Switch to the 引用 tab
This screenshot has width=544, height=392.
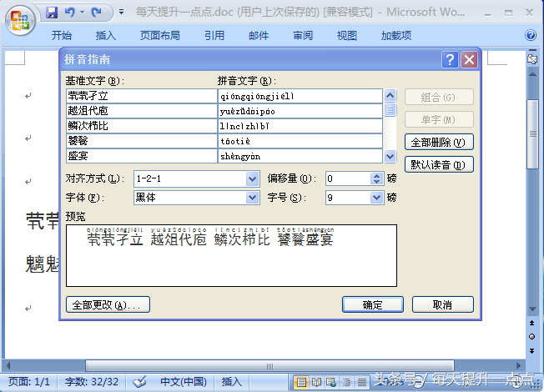click(214, 35)
